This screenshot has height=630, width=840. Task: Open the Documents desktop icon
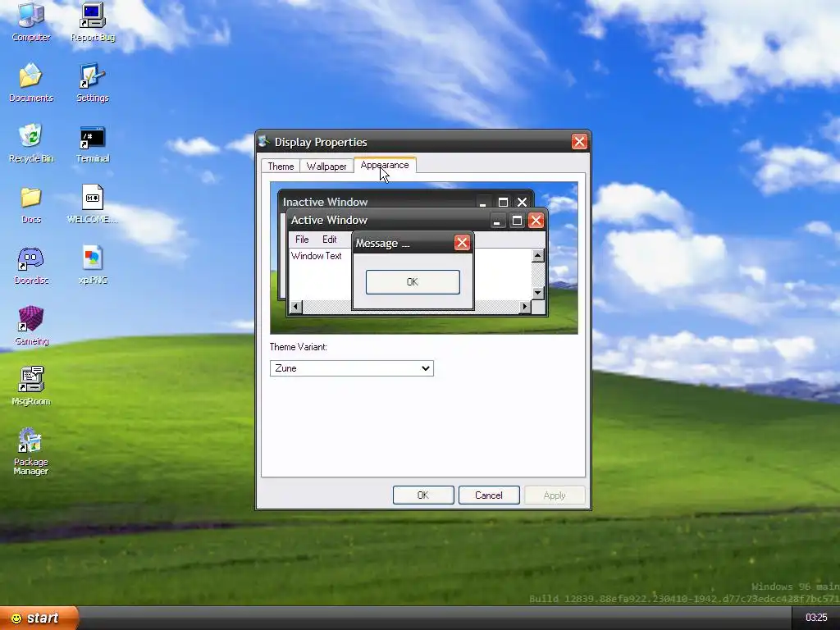pos(31,83)
